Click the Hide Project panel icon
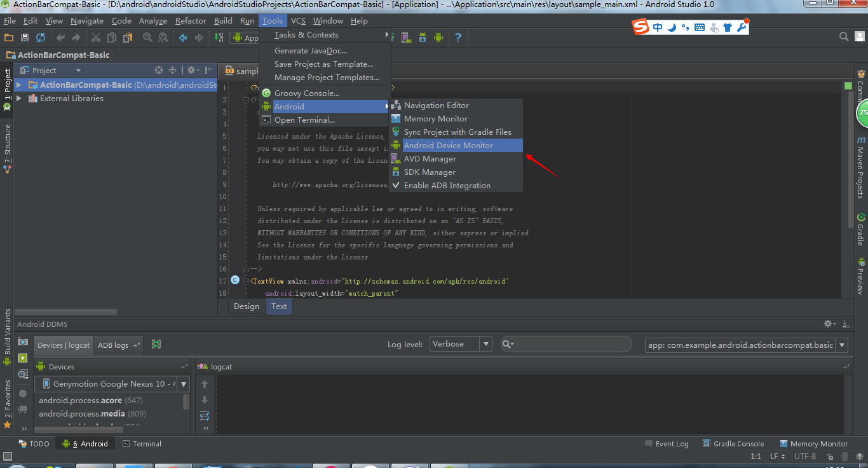 click(x=208, y=70)
